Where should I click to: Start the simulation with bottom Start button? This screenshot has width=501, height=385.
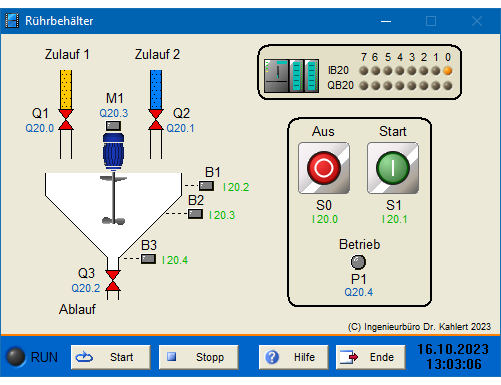(x=111, y=357)
